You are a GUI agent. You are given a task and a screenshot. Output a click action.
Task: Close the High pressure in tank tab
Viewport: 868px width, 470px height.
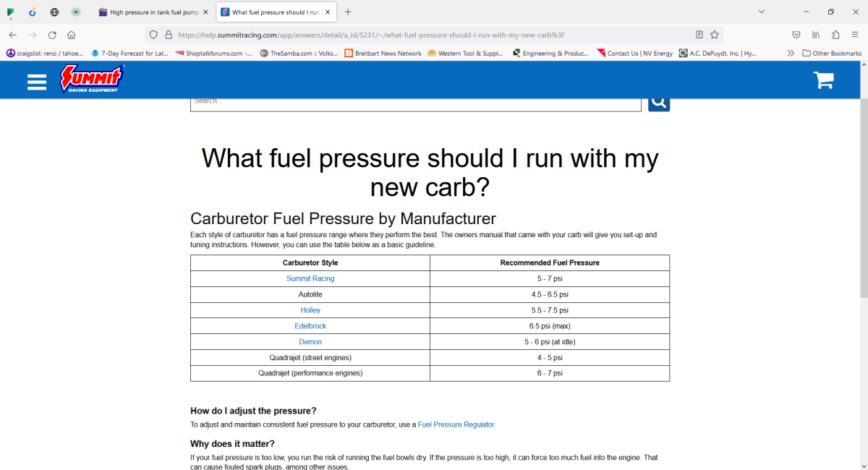pyautogui.click(x=205, y=12)
